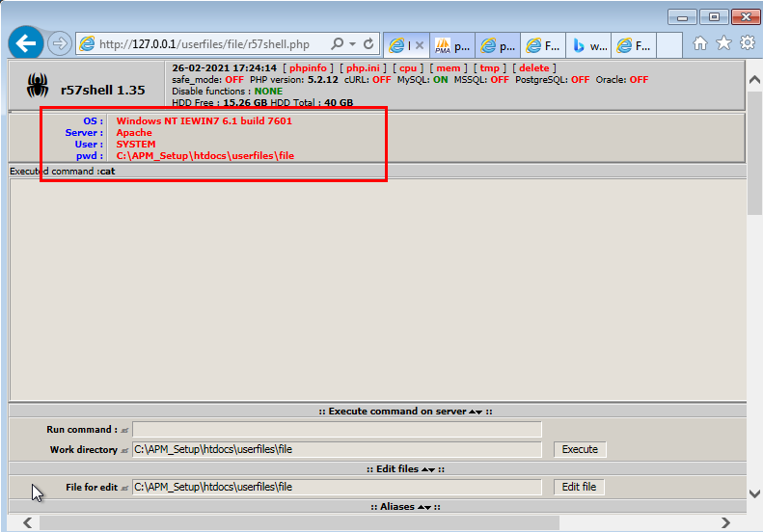The image size is (763, 532).
Task: Open the tmp link
Action: [x=489, y=68]
